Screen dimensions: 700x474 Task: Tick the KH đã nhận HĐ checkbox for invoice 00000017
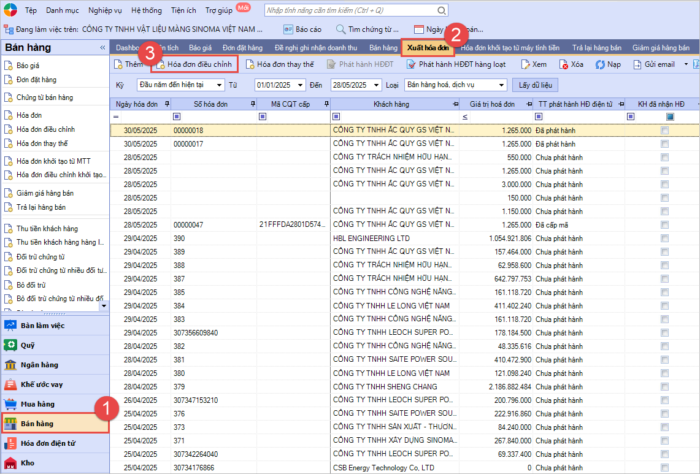coord(665,144)
